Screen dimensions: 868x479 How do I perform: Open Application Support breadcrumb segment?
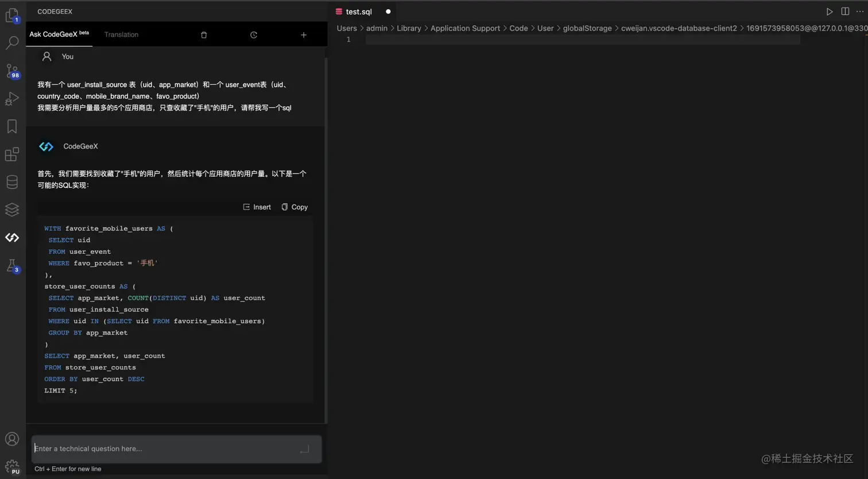coord(465,28)
